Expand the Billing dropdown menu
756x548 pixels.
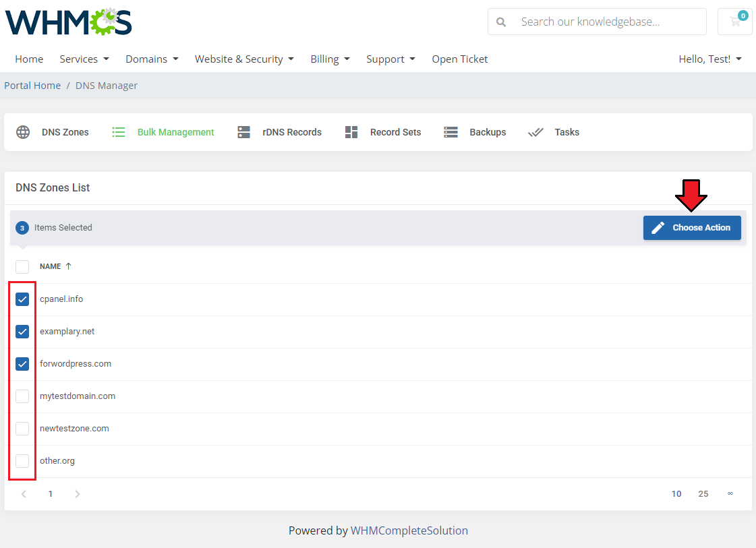pyautogui.click(x=330, y=59)
